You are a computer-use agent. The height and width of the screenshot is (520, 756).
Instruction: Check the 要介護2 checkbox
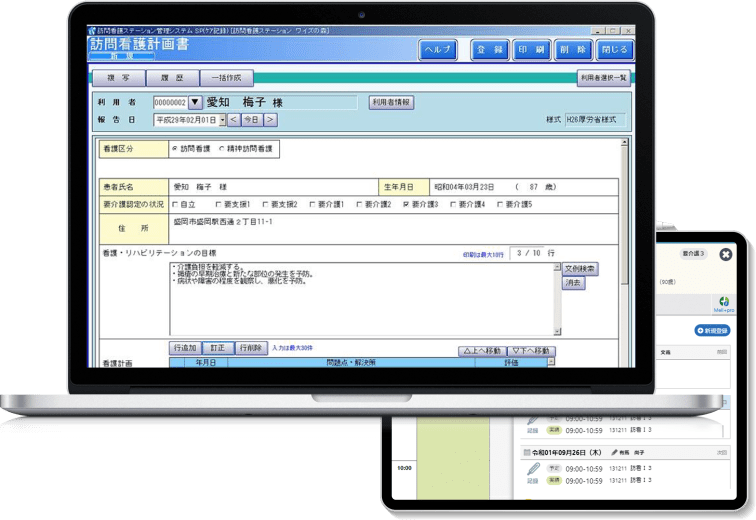pyautogui.click(x=359, y=204)
